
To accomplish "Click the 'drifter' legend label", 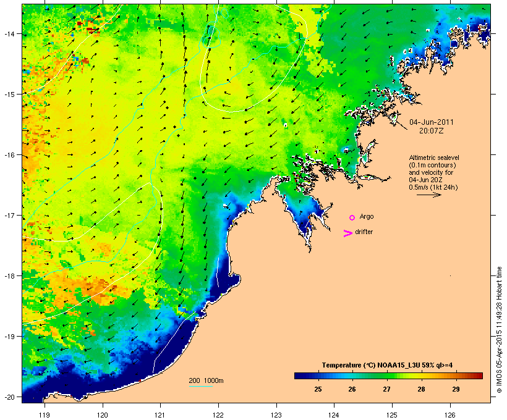I will [x=364, y=232].
